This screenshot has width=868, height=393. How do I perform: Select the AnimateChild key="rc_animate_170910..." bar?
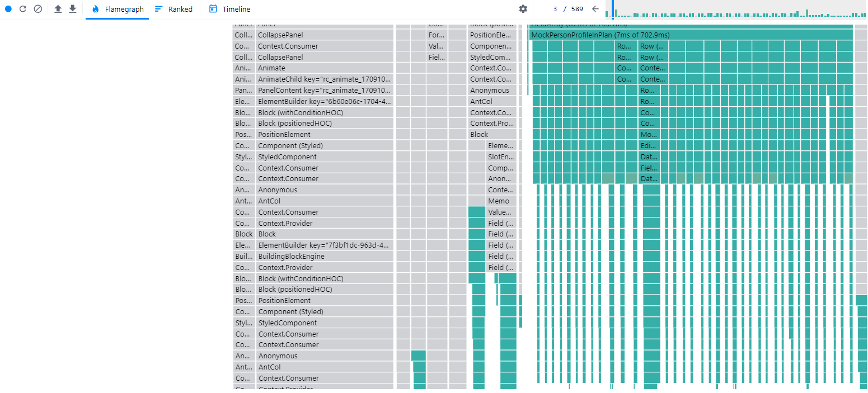point(325,79)
